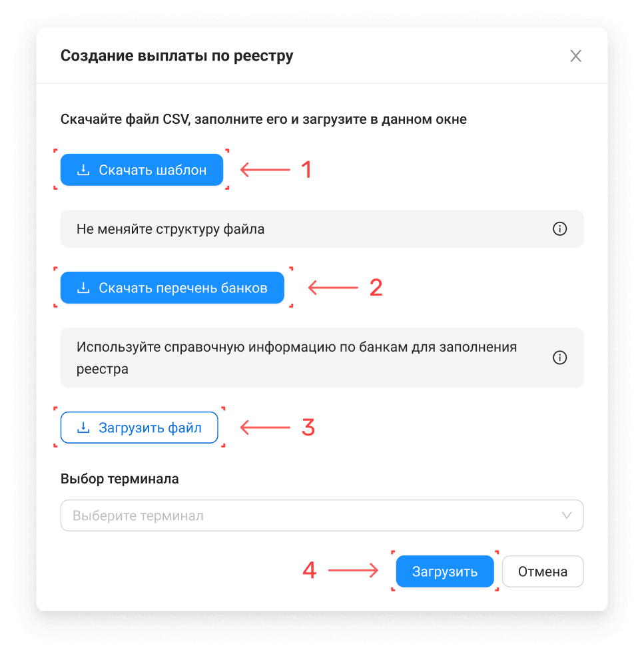The width and height of the screenshot is (644, 656).
Task: Open info icon beside bank reference notice
Action: pyautogui.click(x=559, y=358)
